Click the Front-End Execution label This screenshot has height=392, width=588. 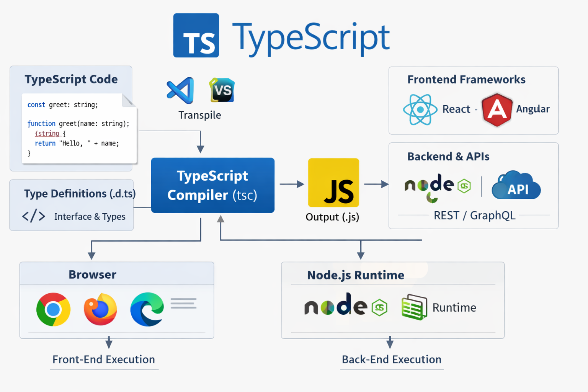pos(104,359)
